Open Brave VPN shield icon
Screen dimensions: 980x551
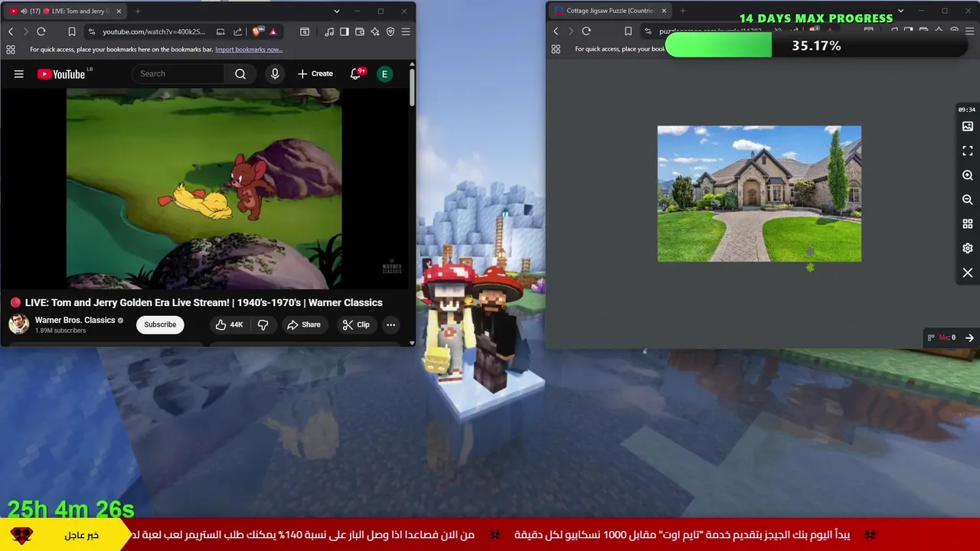point(390,31)
